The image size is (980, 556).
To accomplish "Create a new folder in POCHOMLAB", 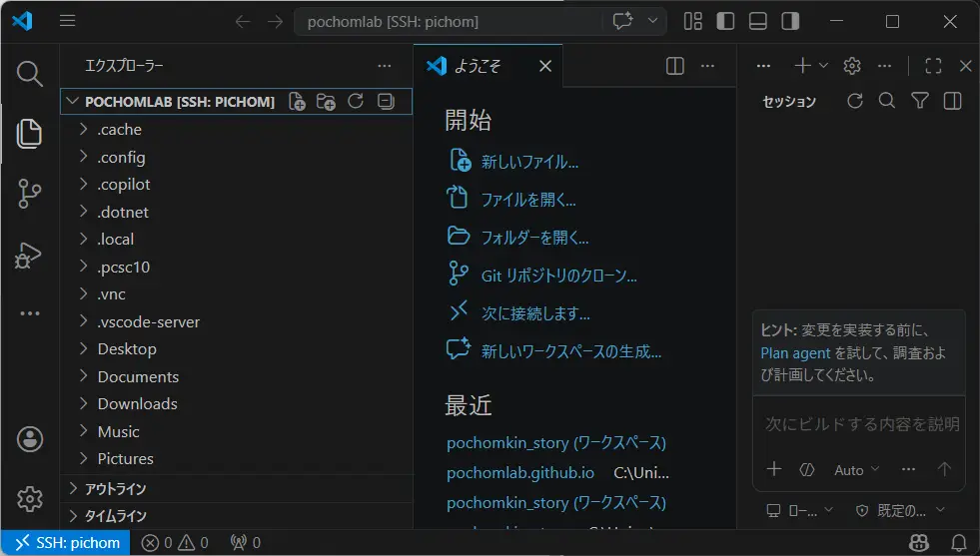I will (x=326, y=101).
